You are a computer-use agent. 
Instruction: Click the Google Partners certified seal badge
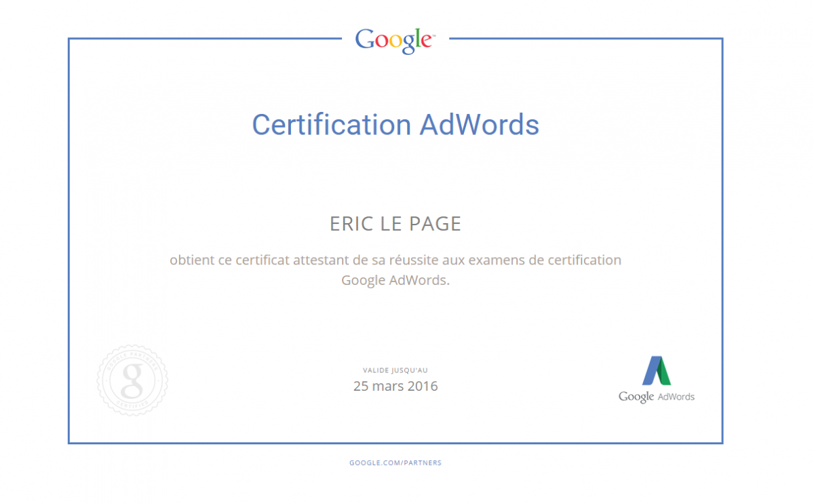click(x=132, y=381)
